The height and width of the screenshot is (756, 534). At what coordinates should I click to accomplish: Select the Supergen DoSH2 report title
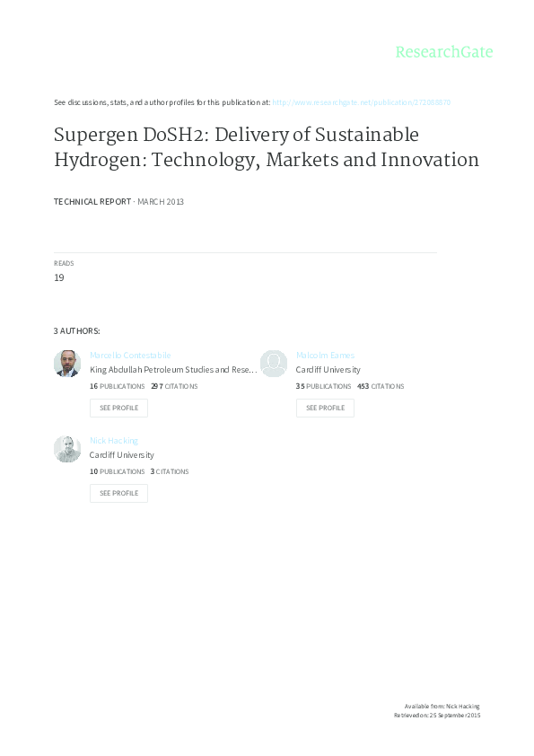(266, 147)
